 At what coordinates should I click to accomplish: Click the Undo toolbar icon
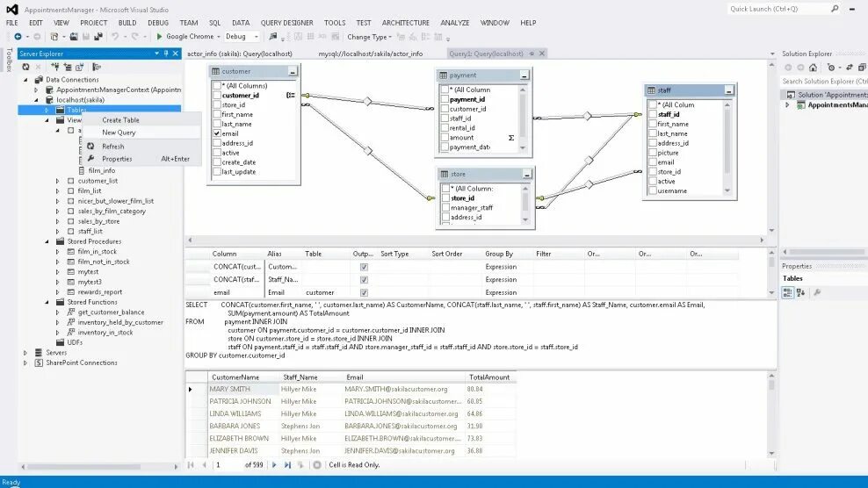(115, 37)
